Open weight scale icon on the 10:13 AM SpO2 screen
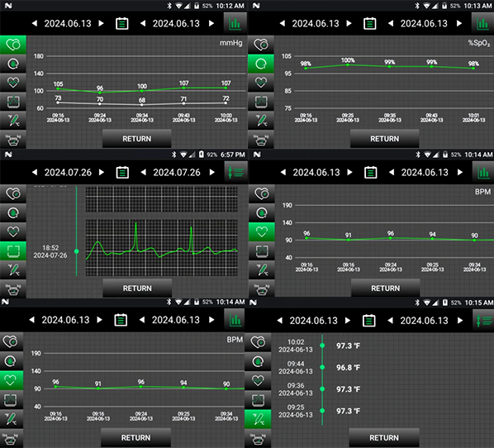Viewport: 494px width, 448px height. tap(261, 140)
